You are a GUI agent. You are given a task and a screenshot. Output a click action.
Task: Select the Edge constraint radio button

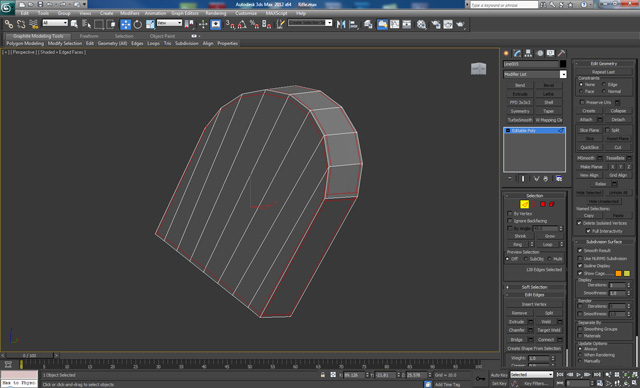click(x=604, y=84)
